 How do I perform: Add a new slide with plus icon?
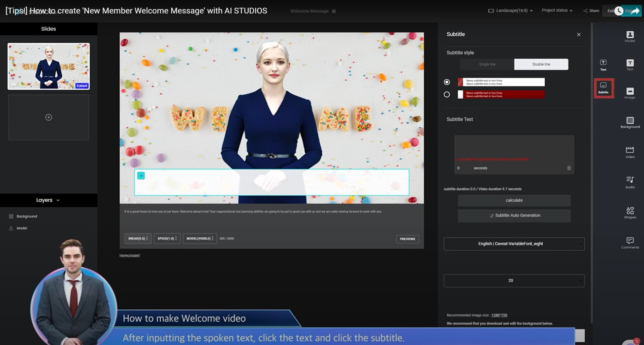pos(49,117)
